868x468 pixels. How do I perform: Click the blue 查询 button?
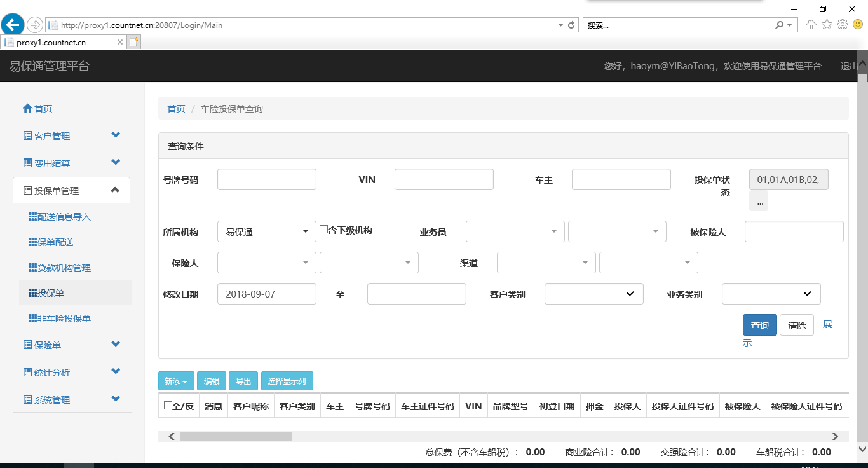click(759, 326)
